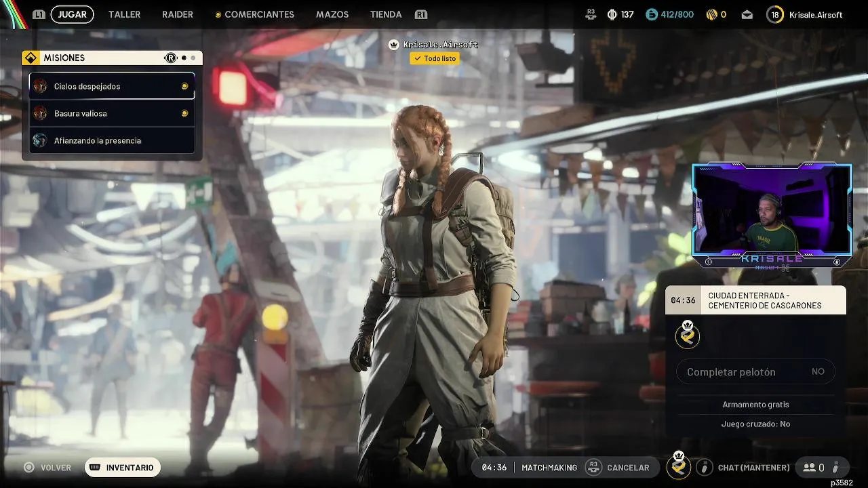Click the trader portrait on Cielos despejados
Image resolution: width=868 pixels, height=488 pixels.
pos(40,86)
